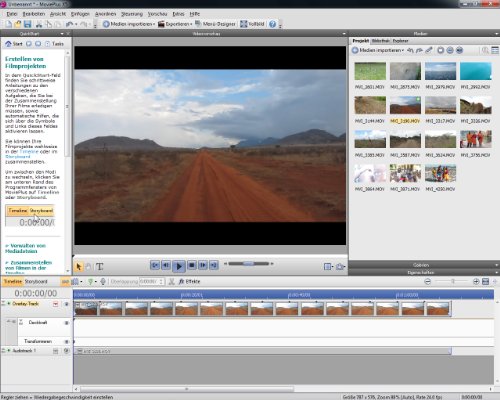Adjust the playback speed slider

pyautogui.click(x=249, y=264)
